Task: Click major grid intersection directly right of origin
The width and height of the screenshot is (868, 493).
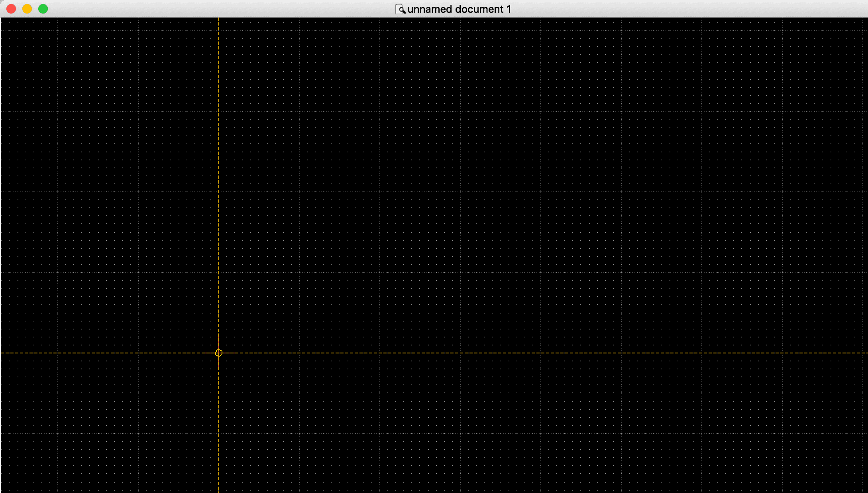Action: pyautogui.click(x=299, y=353)
